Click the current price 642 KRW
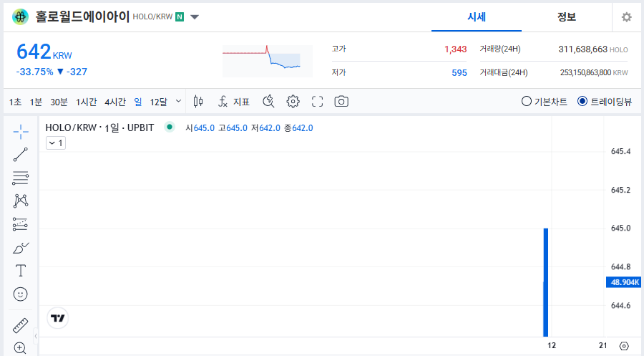Image resolution: width=644 pixels, height=356 pixels. coord(44,52)
